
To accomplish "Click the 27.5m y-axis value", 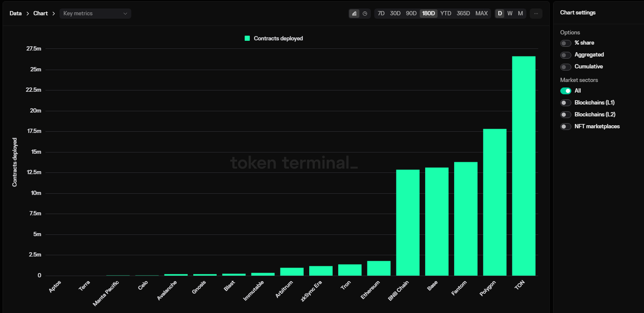I will pyautogui.click(x=34, y=49).
